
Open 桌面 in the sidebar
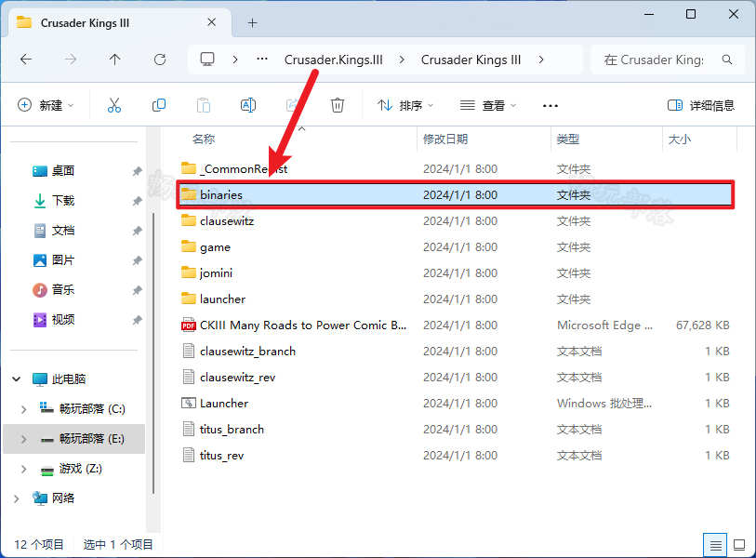tap(62, 171)
